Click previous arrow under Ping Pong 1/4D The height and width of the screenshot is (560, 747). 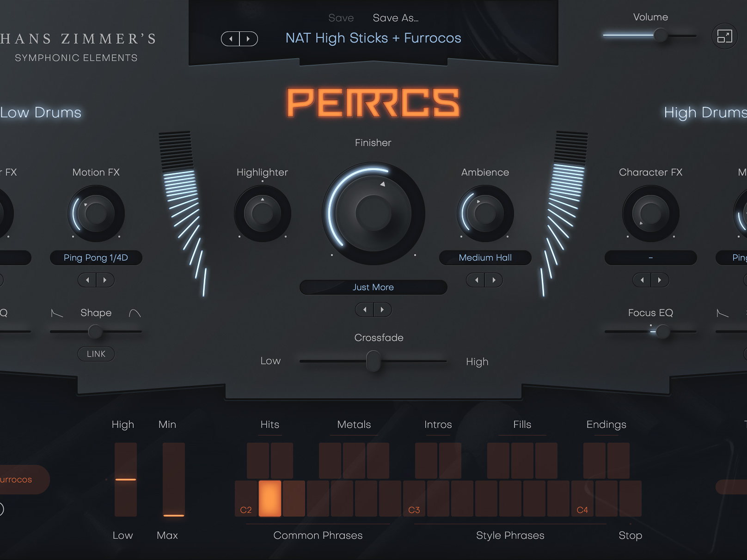coord(87,280)
